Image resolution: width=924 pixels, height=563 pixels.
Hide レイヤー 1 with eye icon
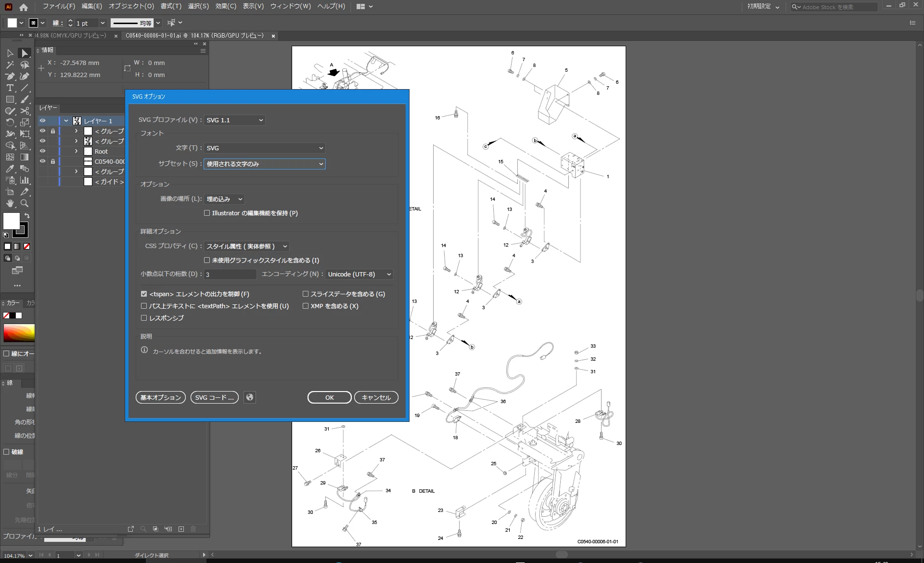(43, 121)
